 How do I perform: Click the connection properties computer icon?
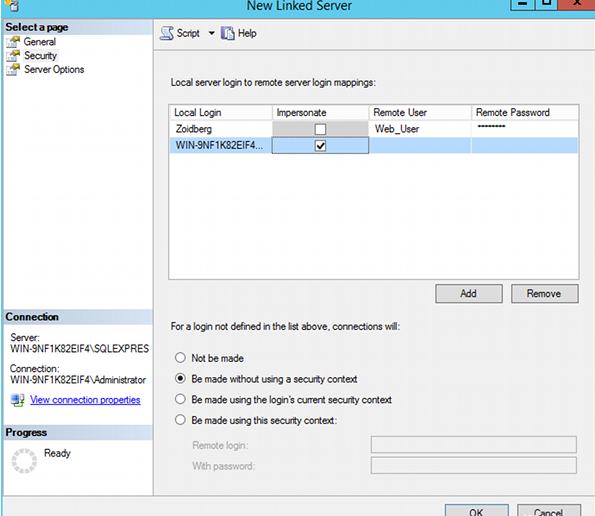[x=18, y=400]
